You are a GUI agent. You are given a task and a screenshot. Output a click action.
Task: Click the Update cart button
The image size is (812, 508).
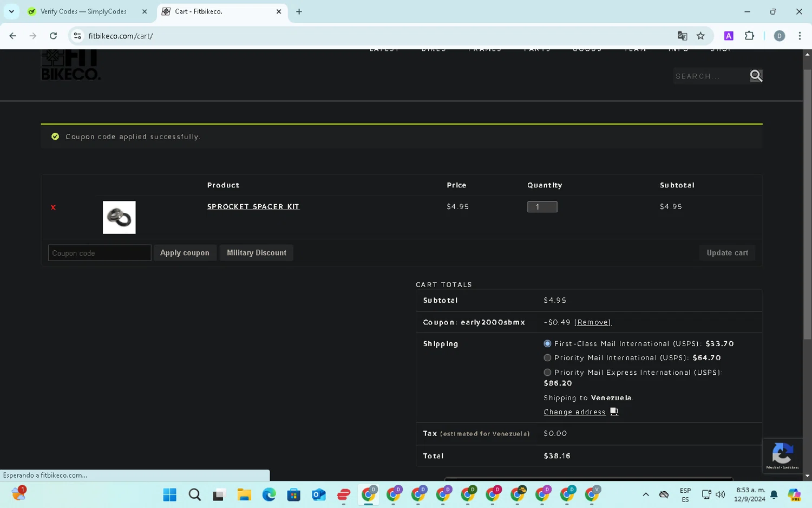(727, 253)
